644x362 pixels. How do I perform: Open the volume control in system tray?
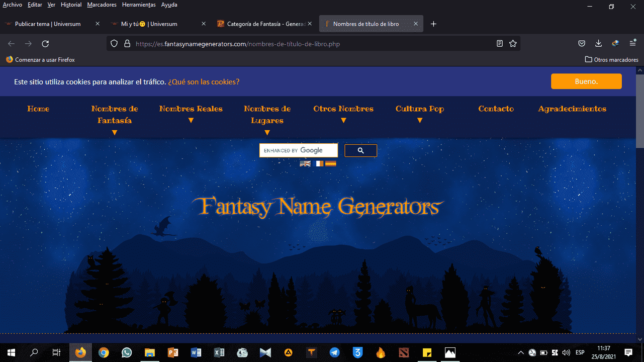pos(566,352)
